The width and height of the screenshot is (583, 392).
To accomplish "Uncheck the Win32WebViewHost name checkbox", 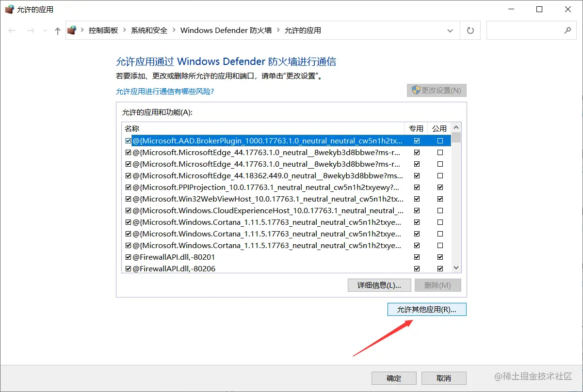I will pyautogui.click(x=128, y=199).
